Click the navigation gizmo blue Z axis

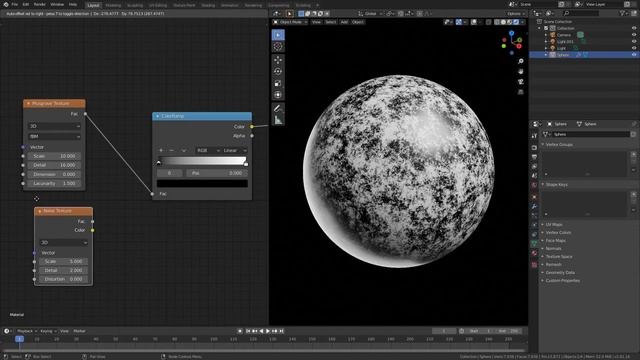[511, 33]
